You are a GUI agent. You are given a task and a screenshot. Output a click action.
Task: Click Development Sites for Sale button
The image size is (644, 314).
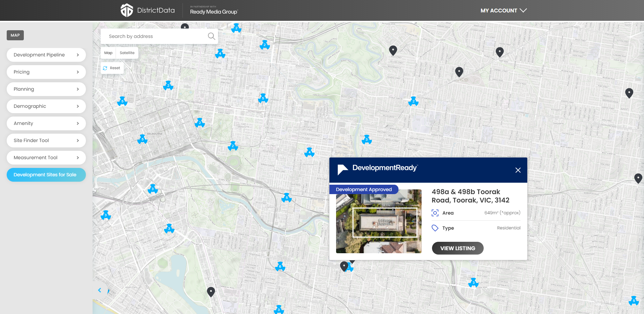pyautogui.click(x=46, y=175)
